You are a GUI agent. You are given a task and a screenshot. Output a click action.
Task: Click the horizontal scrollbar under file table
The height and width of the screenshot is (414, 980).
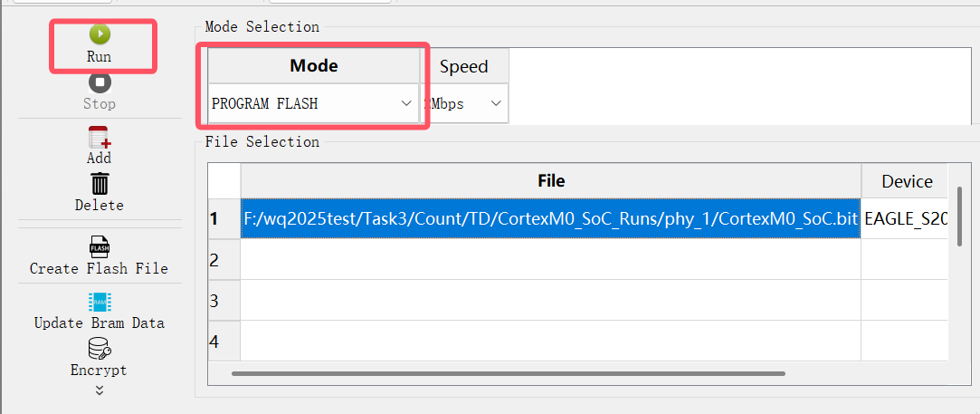click(507, 372)
